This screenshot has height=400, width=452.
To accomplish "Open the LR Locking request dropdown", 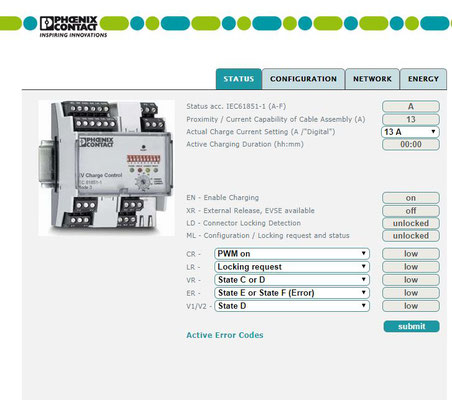I will [x=292, y=267].
